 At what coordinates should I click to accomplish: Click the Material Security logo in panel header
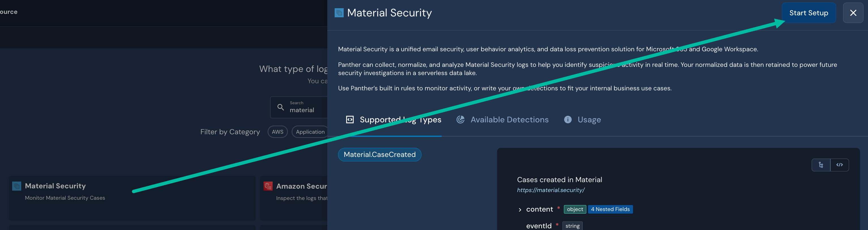[x=339, y=13]
